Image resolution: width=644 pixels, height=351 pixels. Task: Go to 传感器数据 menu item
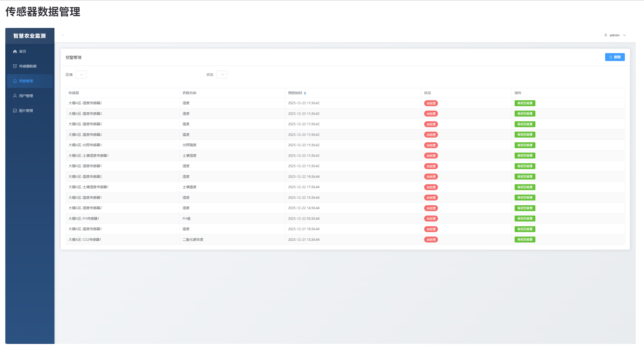tap(28, 66)
